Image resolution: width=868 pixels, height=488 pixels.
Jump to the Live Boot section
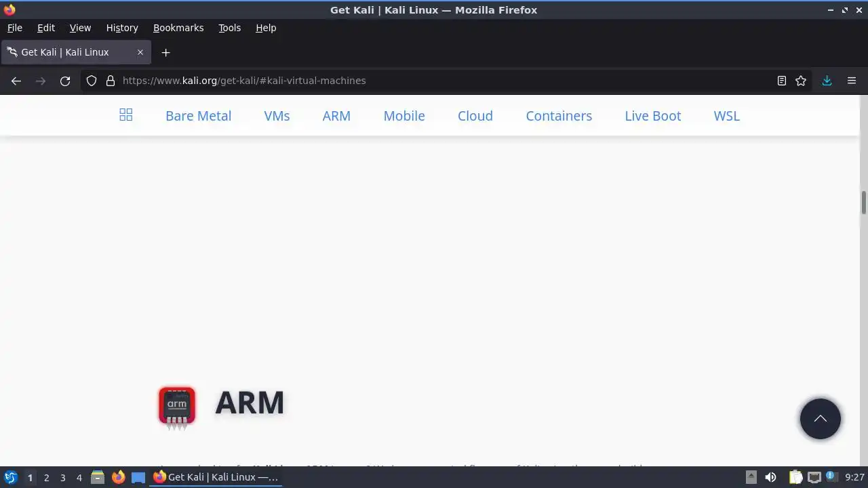point(652,116)
